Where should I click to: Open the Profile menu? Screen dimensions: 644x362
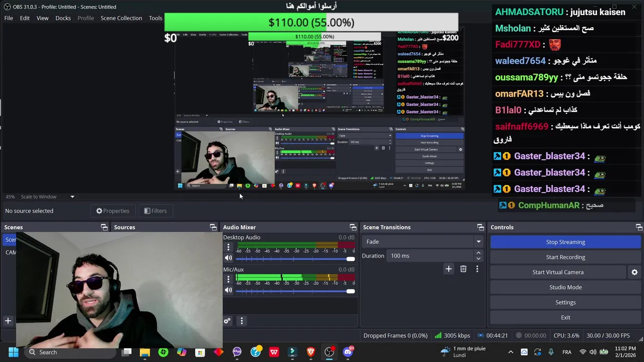pyautogui.click(x=86, y=18)
